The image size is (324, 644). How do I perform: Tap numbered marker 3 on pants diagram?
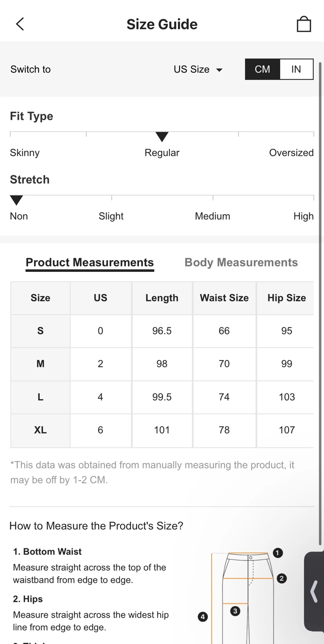tap(235, 610)
